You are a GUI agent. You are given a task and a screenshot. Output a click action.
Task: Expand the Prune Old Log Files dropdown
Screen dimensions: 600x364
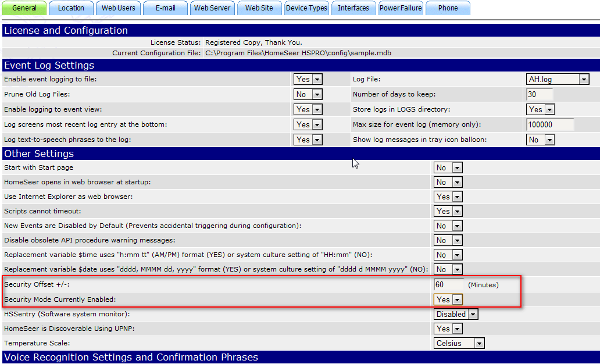[x=308, y=94]
